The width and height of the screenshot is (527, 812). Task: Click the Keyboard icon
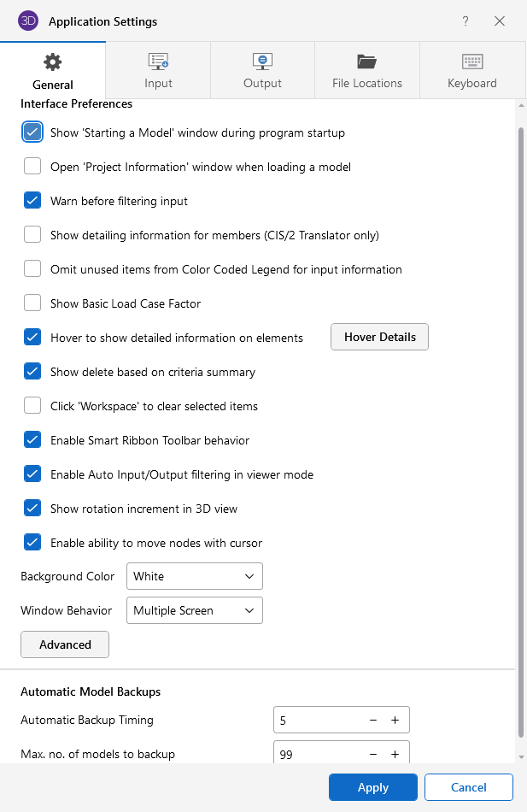(472, 61)
